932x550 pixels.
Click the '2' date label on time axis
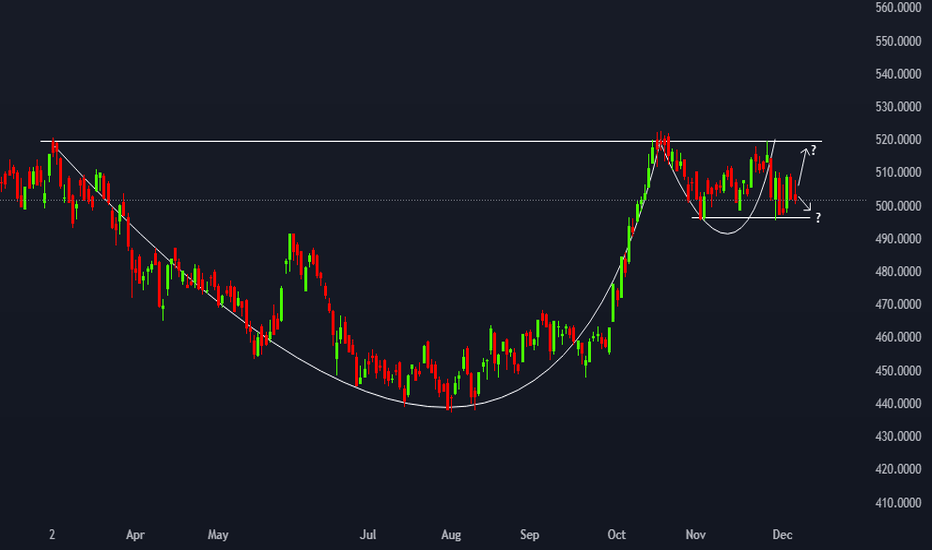(52, 535)
